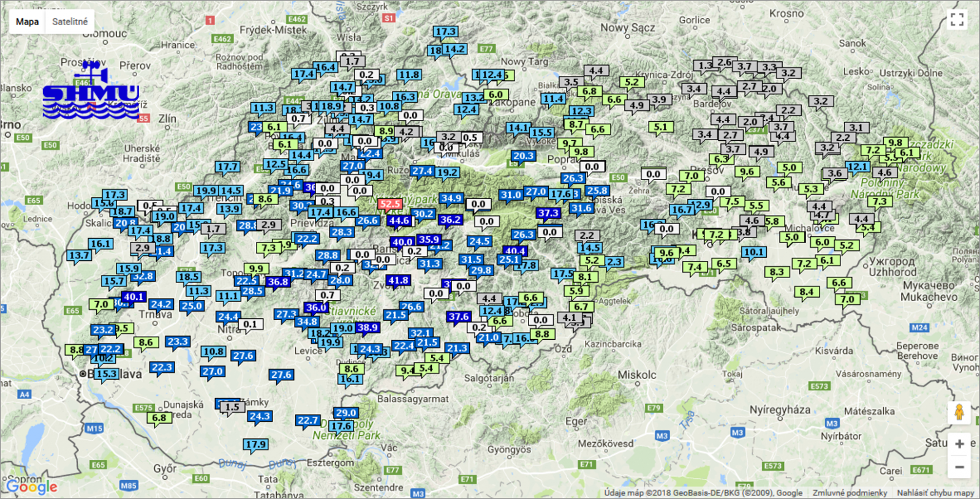Select the 38.9 station marker
The height and width of the screenshot is (499, 980).
coord(367,328)
